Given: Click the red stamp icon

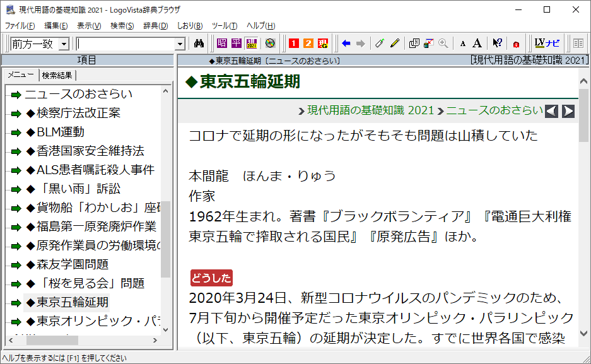Looking at the screenshot, I should pyautogui.click(x=516, y=44).
